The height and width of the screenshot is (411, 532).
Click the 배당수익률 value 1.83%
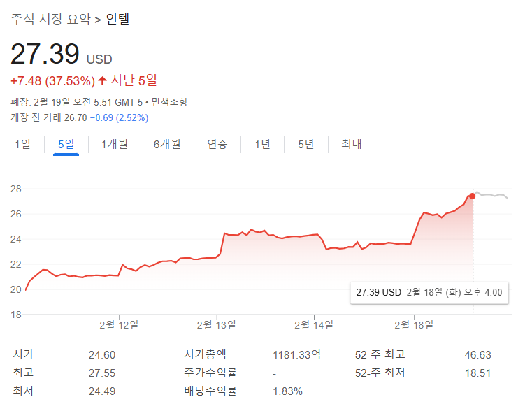tap(288, 391)
